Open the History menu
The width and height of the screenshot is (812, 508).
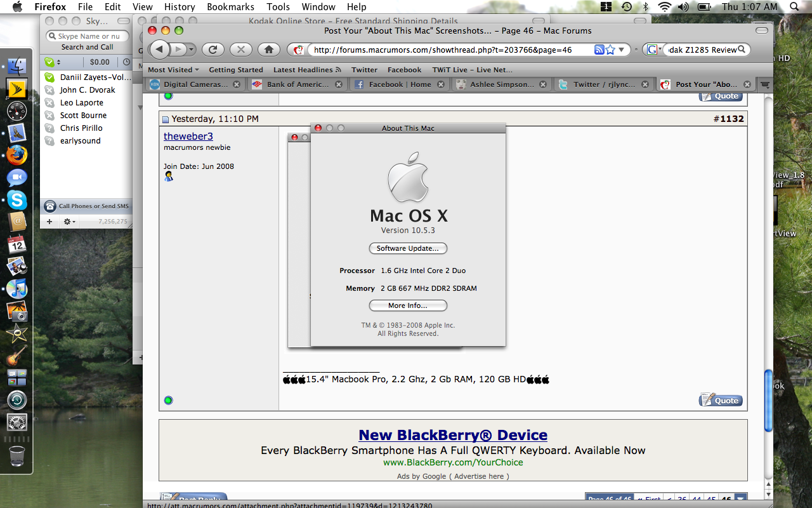click(180, 7)
